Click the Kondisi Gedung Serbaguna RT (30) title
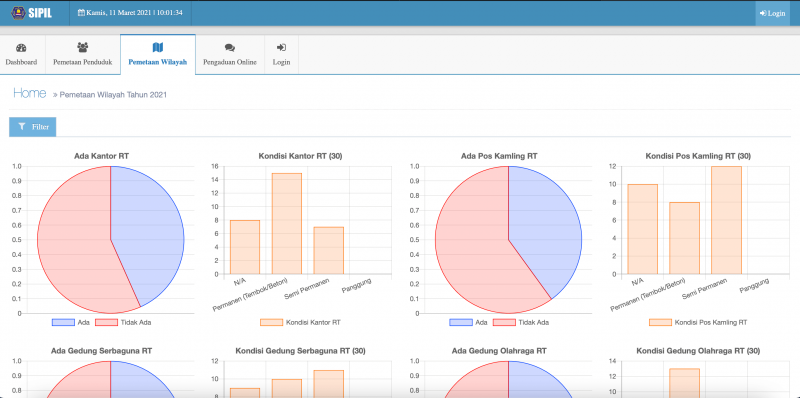This screenshot has width=800, height=398. tap(301, 351)
